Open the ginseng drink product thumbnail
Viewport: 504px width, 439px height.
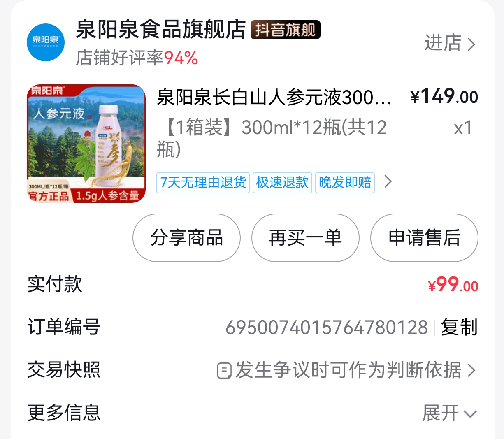(x=86, y=143)
